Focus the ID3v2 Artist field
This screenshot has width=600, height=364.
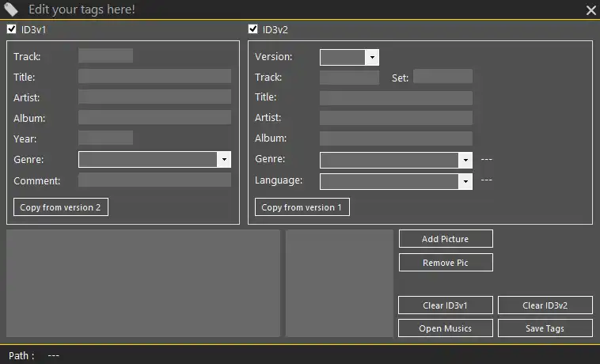coord(396,118)
